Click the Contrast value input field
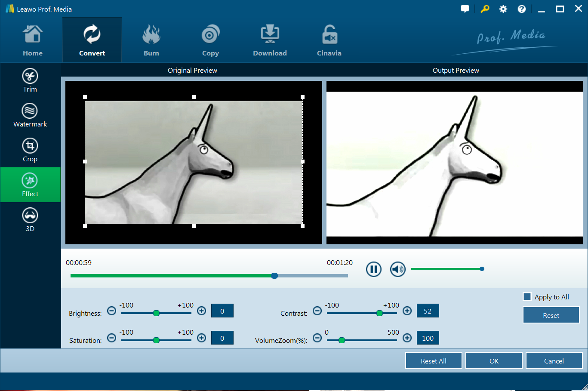Image resolution: width=588 pixels, height=391 pixels. 428,311
